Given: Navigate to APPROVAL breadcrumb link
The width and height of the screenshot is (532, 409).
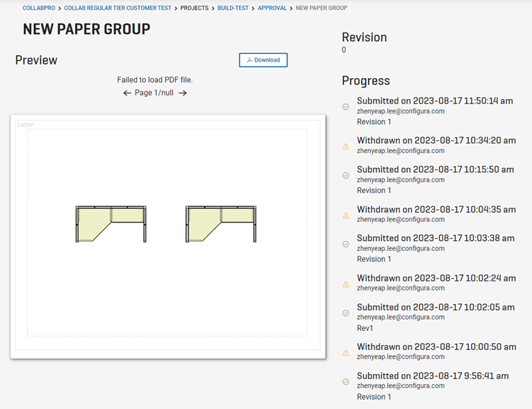Looking at the screenshot, I should [x=272, y=8].
